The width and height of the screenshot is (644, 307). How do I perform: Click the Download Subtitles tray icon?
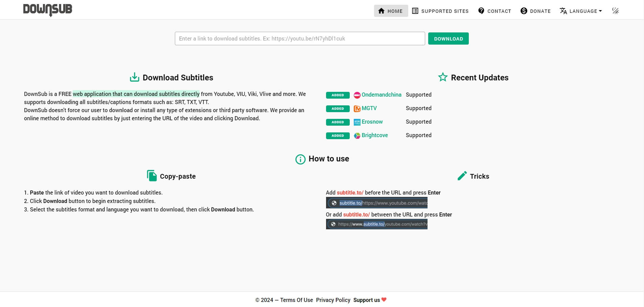135,77
